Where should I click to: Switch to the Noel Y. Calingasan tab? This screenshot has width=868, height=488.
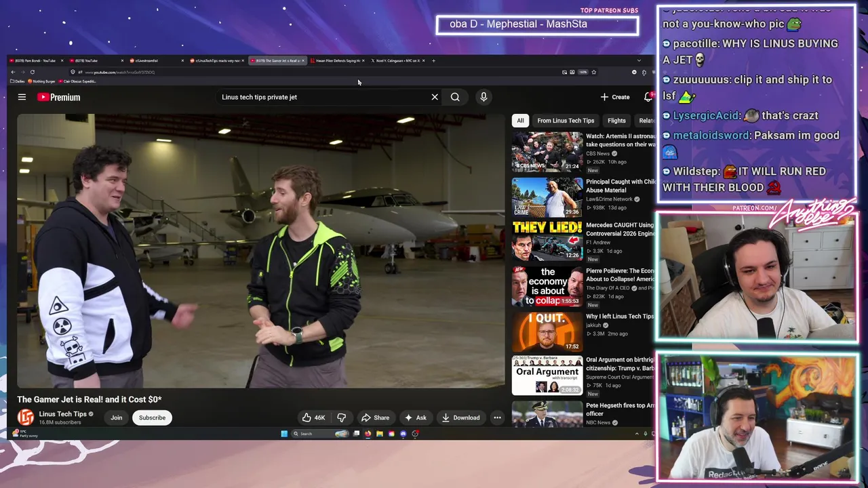pyautogui.click(x=397, y=60)
